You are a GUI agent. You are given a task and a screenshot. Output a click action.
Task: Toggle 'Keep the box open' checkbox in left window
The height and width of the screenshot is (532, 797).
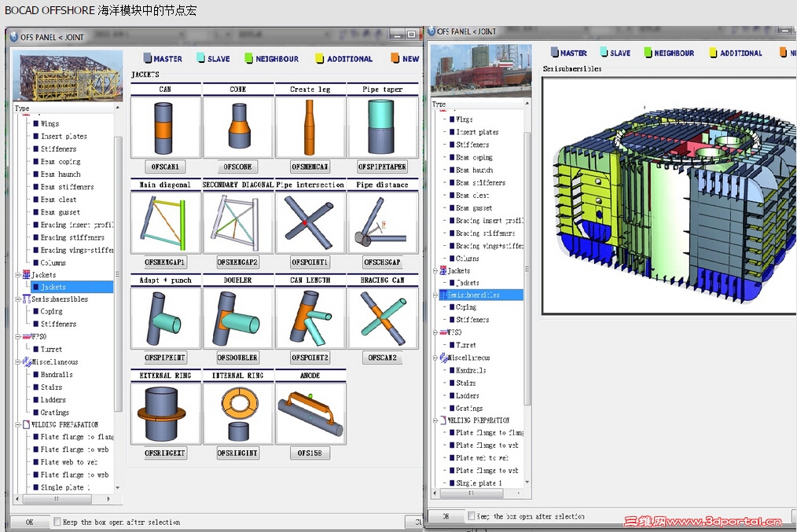(x=57, y=521)
